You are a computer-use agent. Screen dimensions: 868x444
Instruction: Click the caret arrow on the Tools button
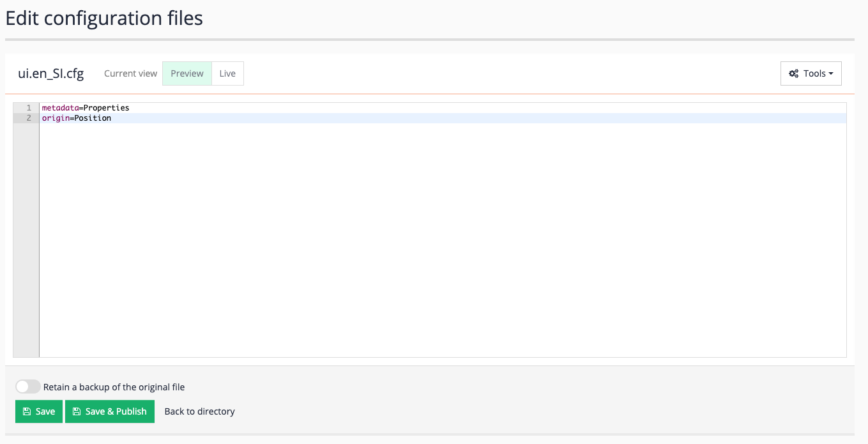pyautogui.click(x=832, y=73)
